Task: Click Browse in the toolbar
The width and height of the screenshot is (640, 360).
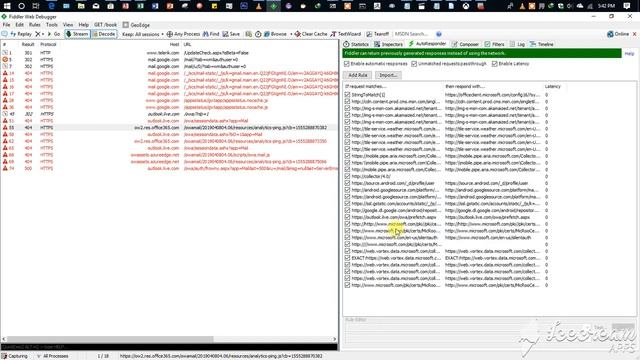Action: tap(275, 34)
